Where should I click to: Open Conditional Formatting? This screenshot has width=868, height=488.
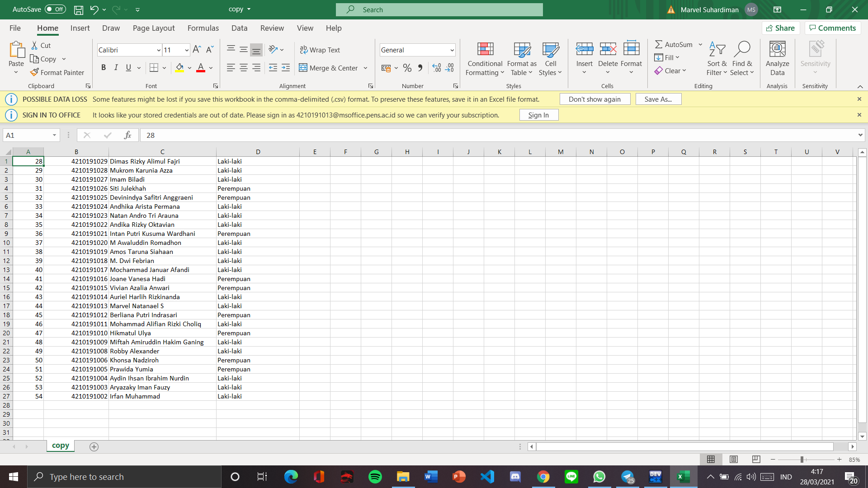click(x=485, y=59)
